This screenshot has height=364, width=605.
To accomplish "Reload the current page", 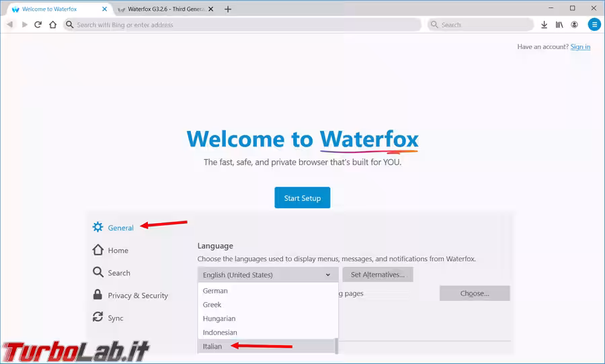I will pos(38,25).
